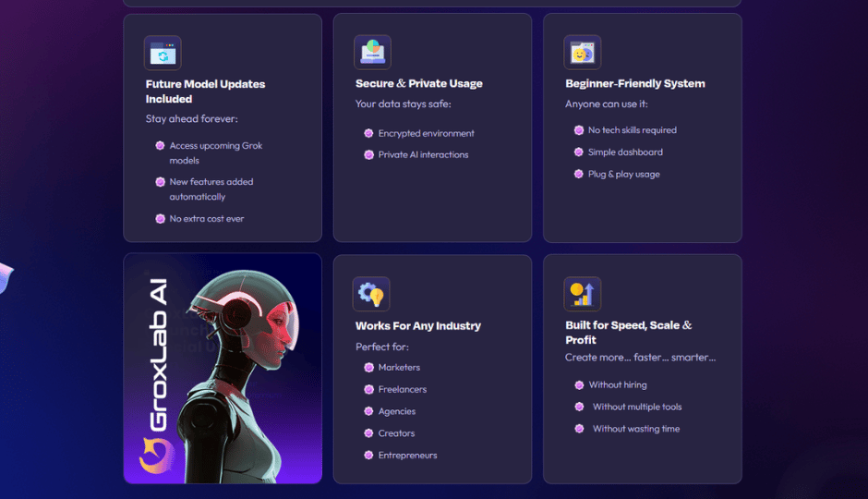
Task: Click the 'Encrypted environment' text
Action: pyautogui.click(x=427, y=133)
